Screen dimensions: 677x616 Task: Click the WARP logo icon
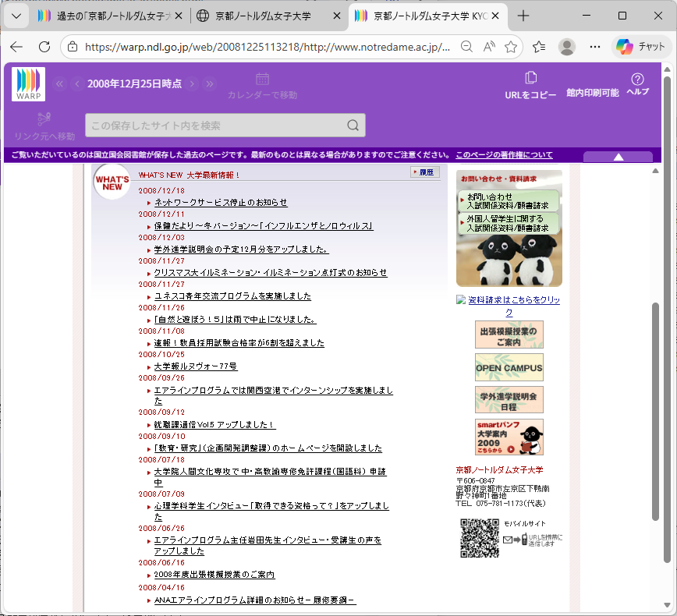[x=28, y=84]
